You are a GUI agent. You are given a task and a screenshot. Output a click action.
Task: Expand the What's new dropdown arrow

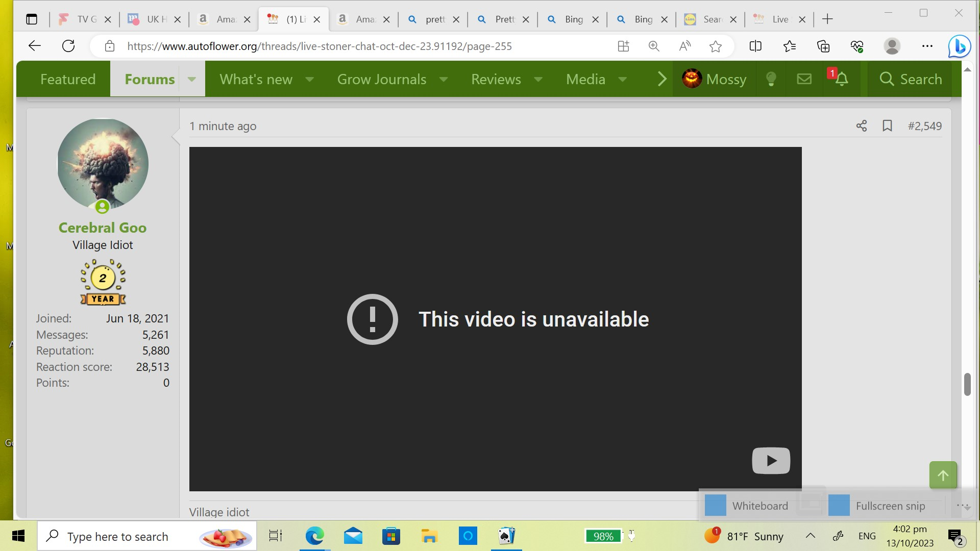point(309,79)
